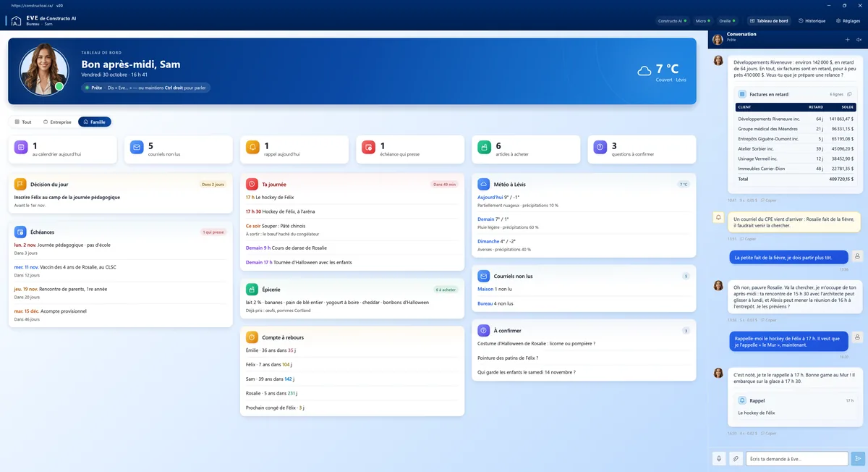Click the red icon beside échéance qui presse
This screenshot has height=472, width=868.
(x=368, y=148)
